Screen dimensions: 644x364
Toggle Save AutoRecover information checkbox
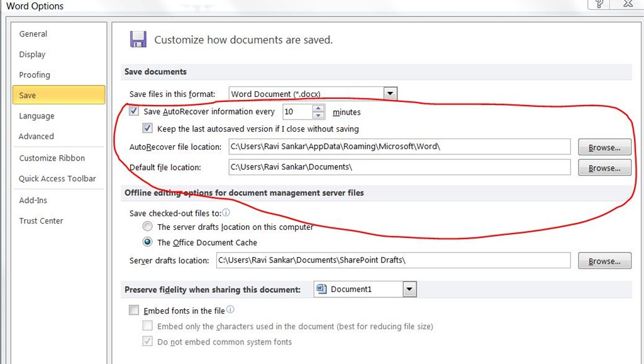point(133,111)
